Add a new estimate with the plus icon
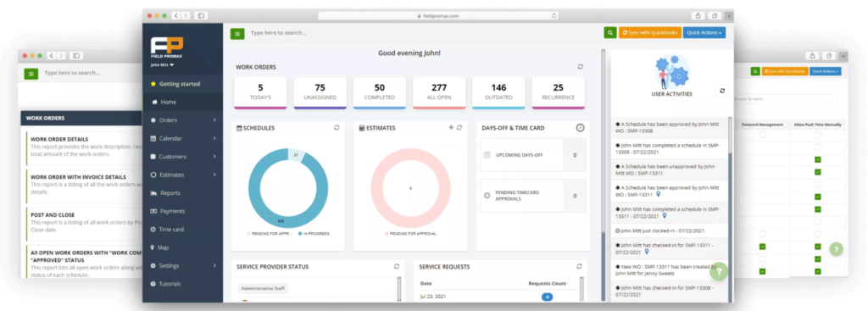This screenshot has height=311, width=868. point(451,128)
